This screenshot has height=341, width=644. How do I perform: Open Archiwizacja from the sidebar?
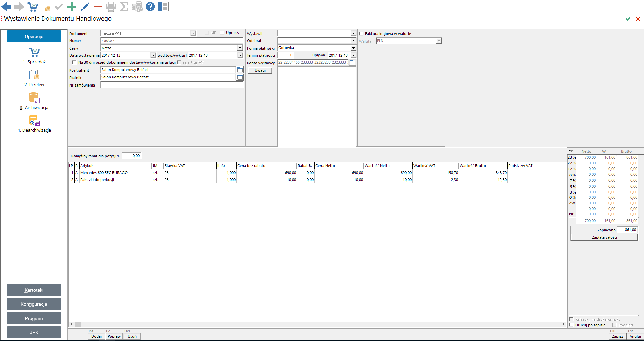[34, 101]
